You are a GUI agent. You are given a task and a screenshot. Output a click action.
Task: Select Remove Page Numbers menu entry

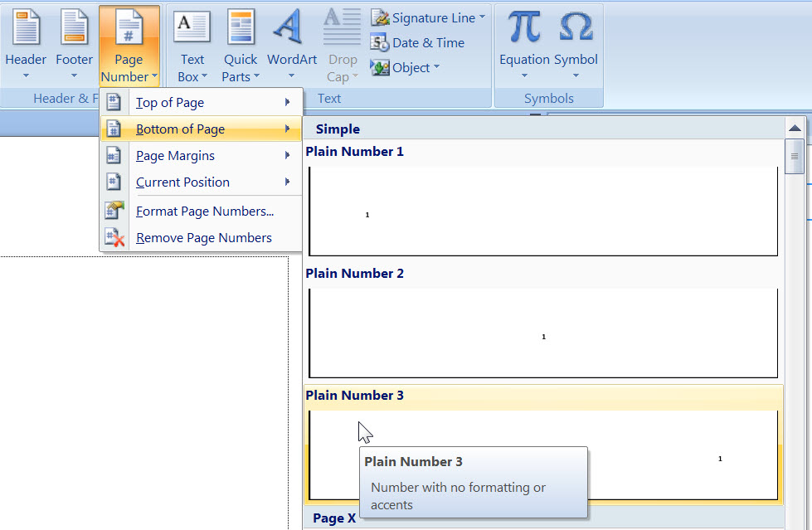click(201, 237)
